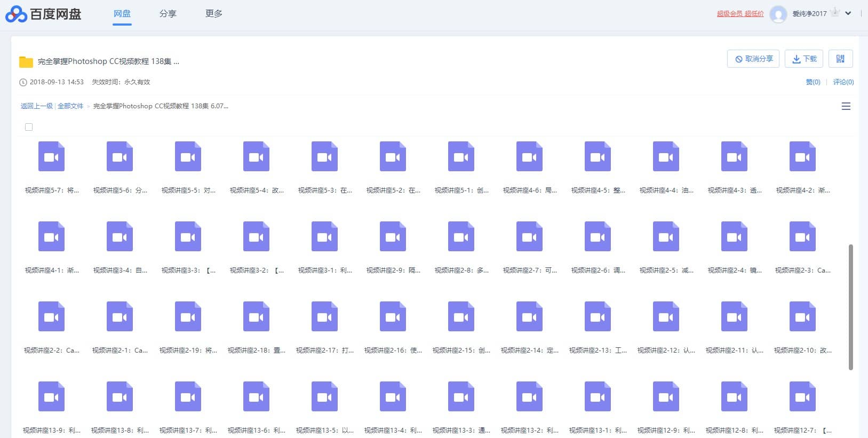Switch file list view mode
This screenshot has width=868, height=438.
point(846,106)
